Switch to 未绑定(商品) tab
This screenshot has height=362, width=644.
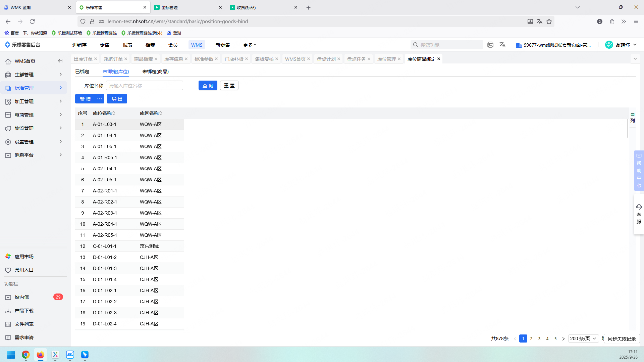click(155, 72)
